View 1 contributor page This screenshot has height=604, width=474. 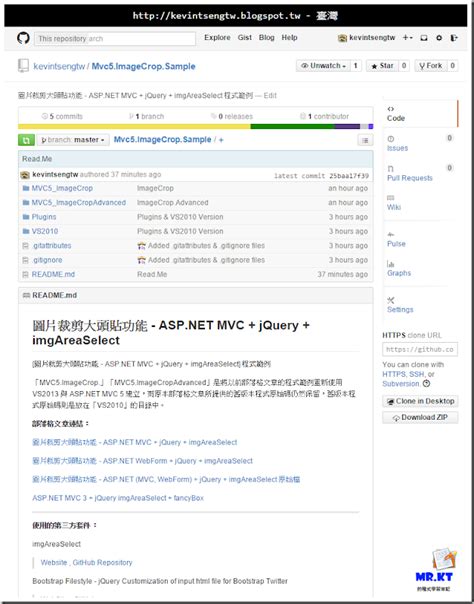click(x=324, y=116)
